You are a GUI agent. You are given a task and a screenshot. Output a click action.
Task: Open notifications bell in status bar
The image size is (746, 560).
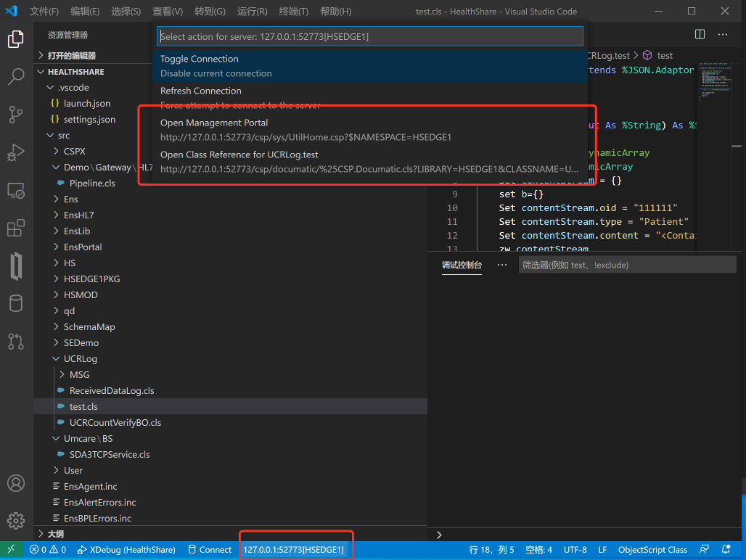pyautogui.click(x=726, y=550)
